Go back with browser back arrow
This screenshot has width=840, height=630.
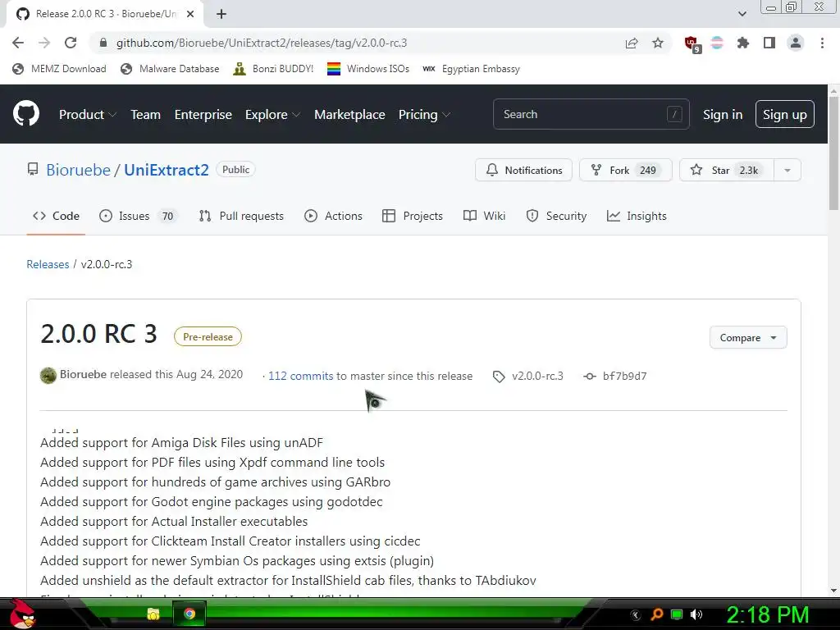coord(18,43)
